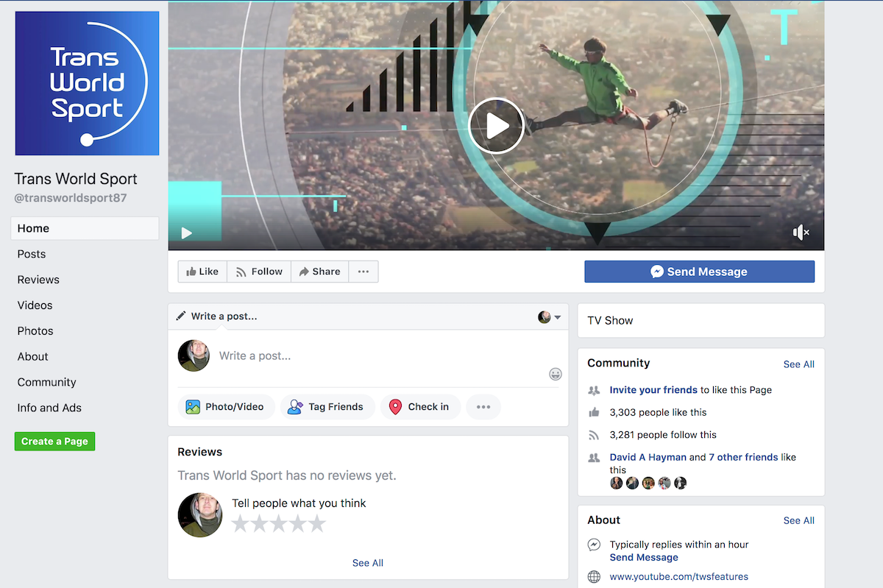Image resolution: width=883 pixels, height=588 pixels.
Task: Open the more options ellipsis beside Share
Action: [364, 272]
